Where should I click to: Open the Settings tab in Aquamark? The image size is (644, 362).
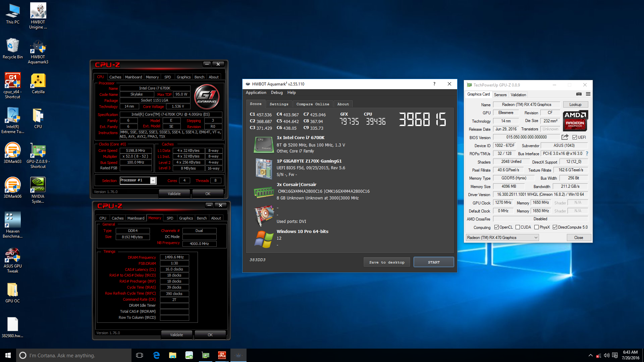(279, 104)
